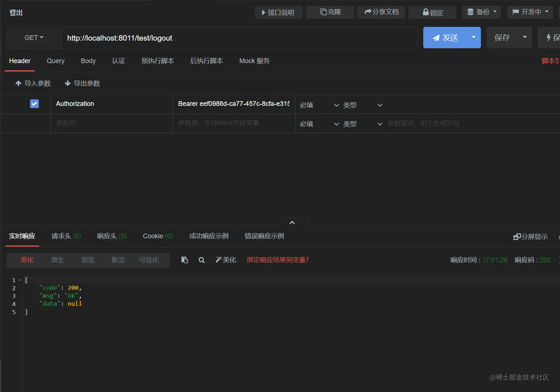
Task: Click the 脚本 link at top right
Action: [x=550, y=61]
